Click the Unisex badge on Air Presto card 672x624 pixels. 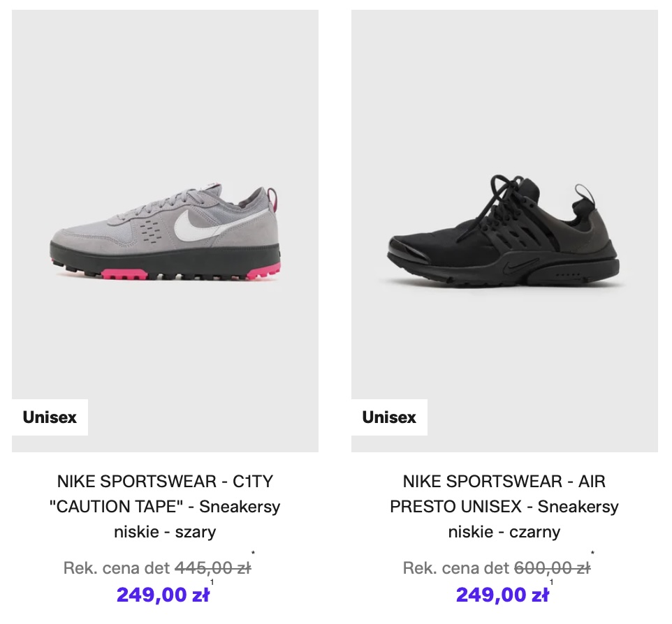(389, 417)
